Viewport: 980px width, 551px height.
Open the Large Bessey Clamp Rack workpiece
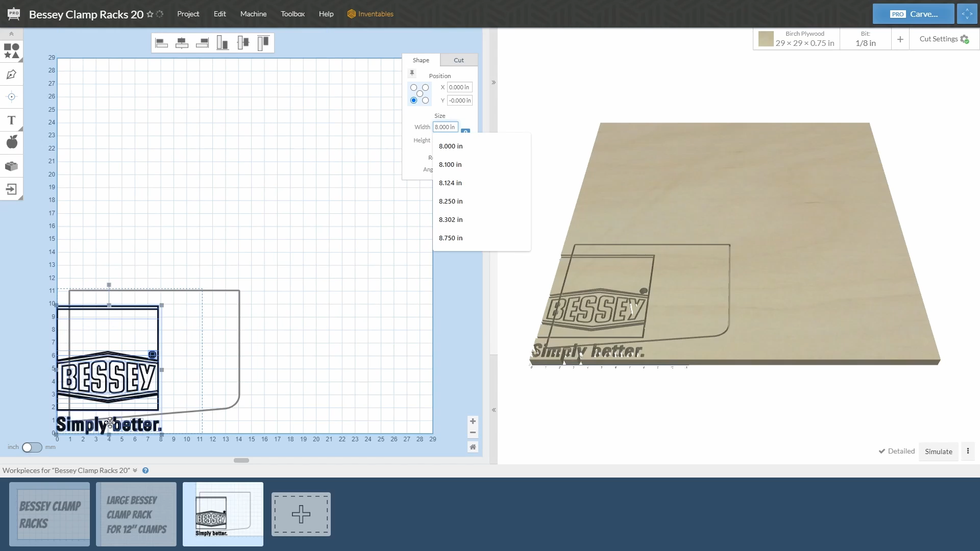(136, 514)
